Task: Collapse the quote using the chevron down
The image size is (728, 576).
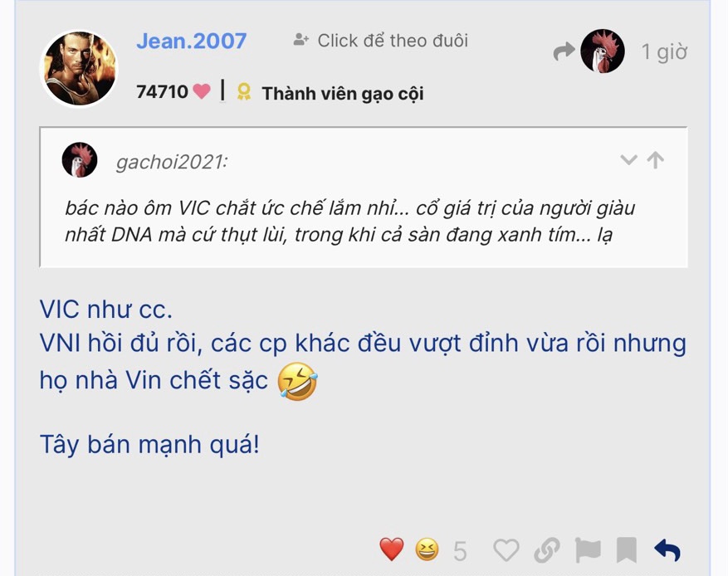Action: click(628, 160)
